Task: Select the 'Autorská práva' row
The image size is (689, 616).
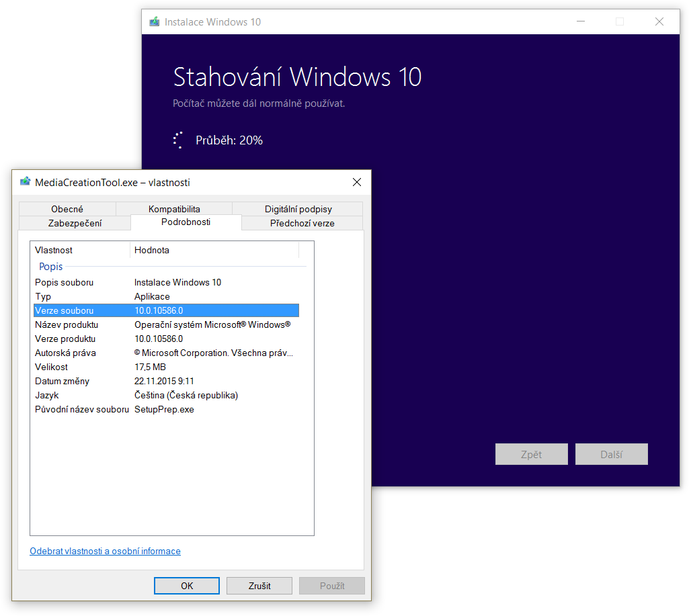Action: [166, 353]
